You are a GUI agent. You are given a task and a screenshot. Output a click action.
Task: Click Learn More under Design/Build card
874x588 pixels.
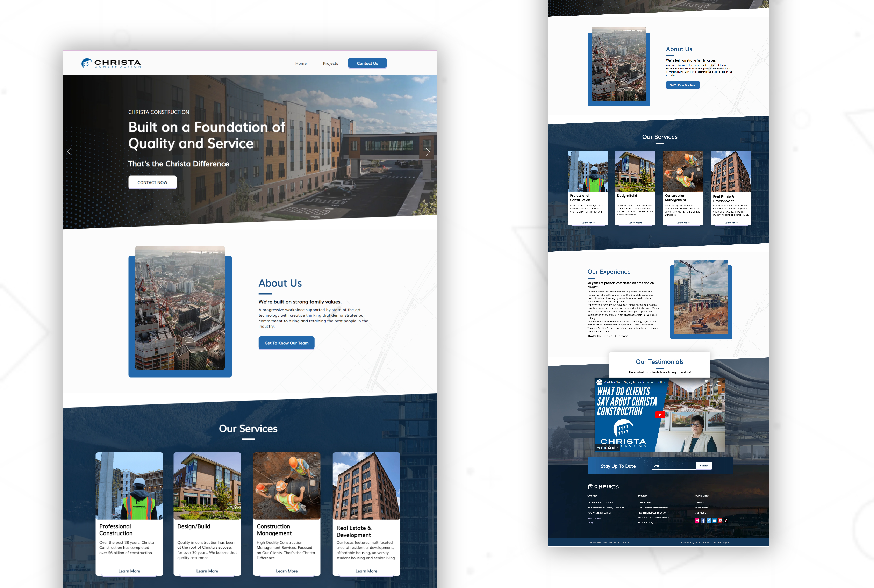pyautogui.click(x=207, y=571)
